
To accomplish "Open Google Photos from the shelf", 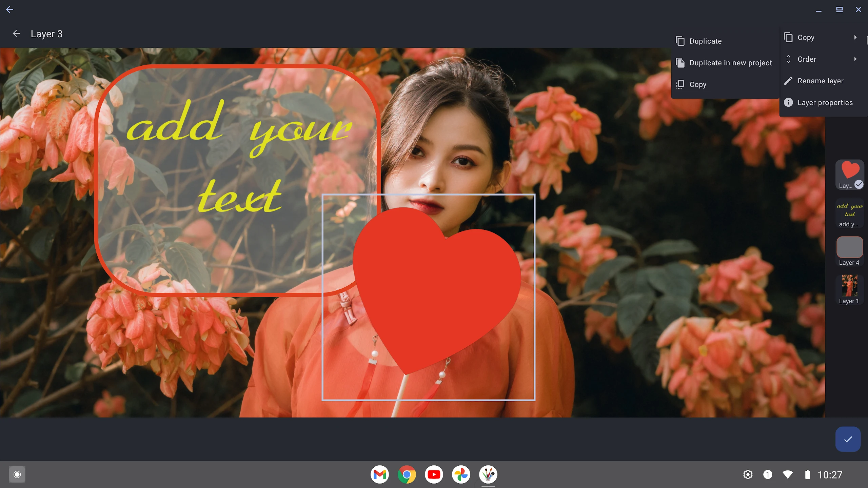I will [x=461, y=474].
